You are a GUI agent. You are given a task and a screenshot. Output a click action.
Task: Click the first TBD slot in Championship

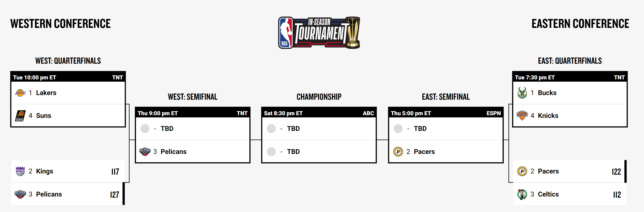(x=319, y=129)
